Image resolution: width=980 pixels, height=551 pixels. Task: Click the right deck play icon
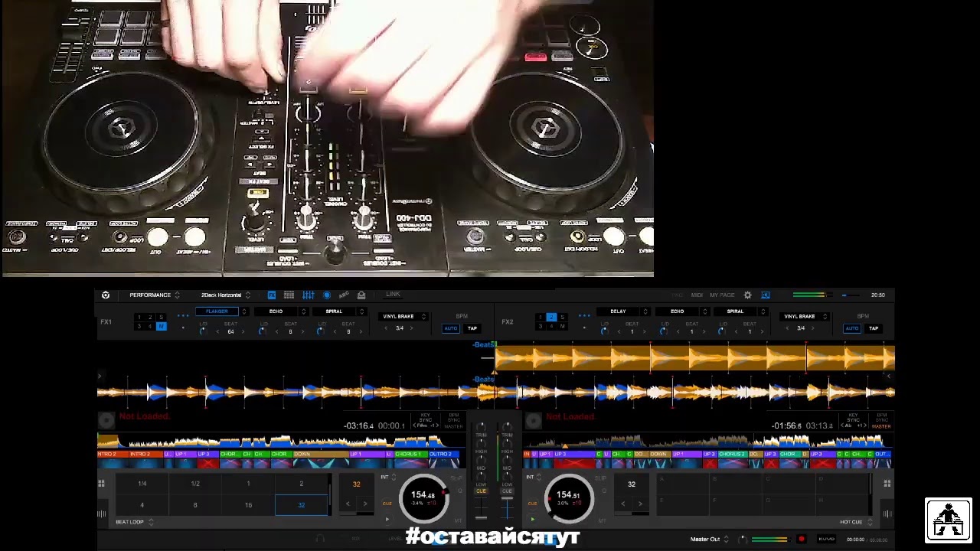coord(533,520)
